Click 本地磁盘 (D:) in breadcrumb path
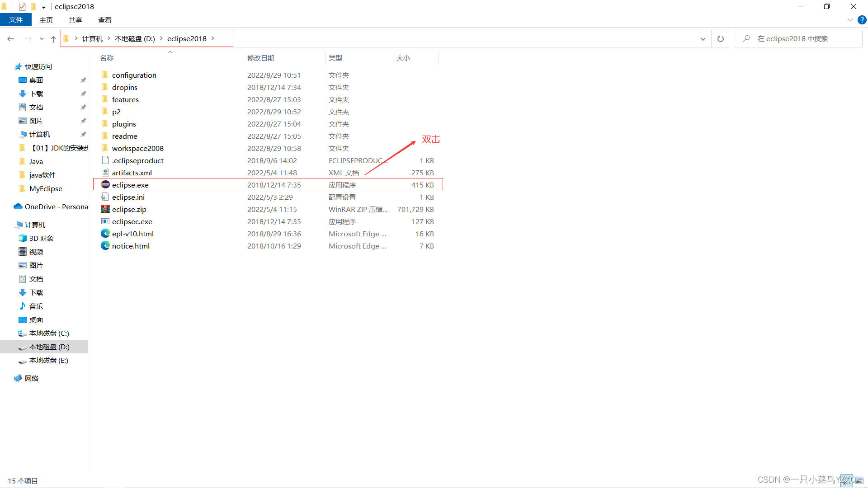The height and width of the screenshot is (488, 868). [135, 38]
